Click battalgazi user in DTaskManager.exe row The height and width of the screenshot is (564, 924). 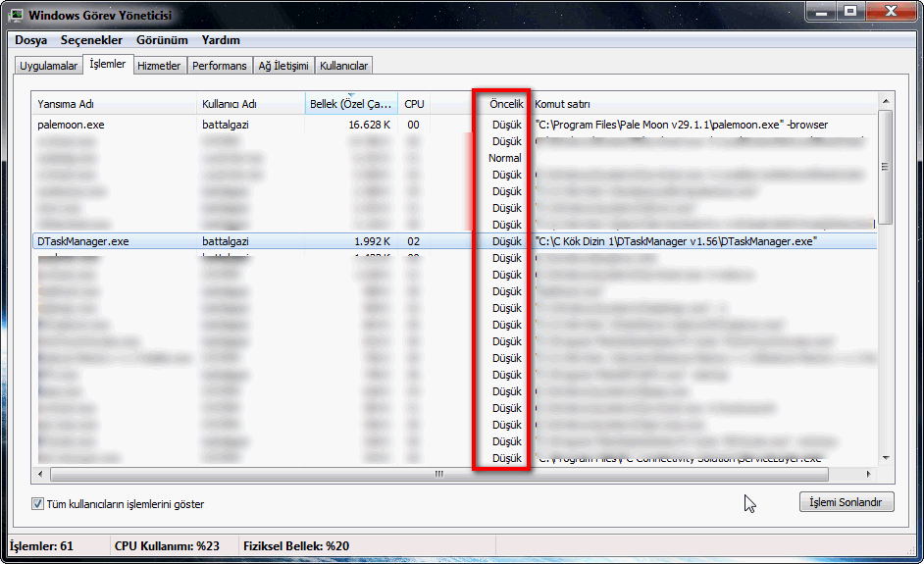225,241
